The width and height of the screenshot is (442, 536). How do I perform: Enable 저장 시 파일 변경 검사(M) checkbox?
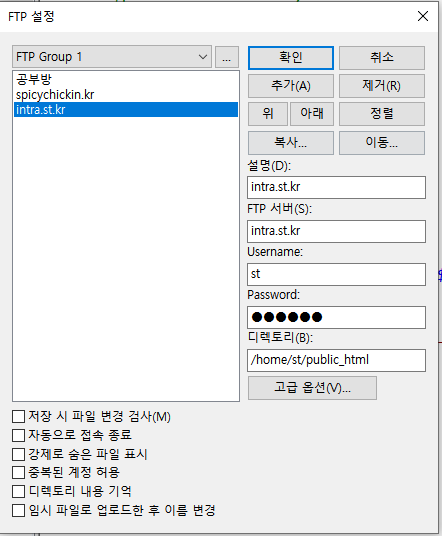[18, 417]
